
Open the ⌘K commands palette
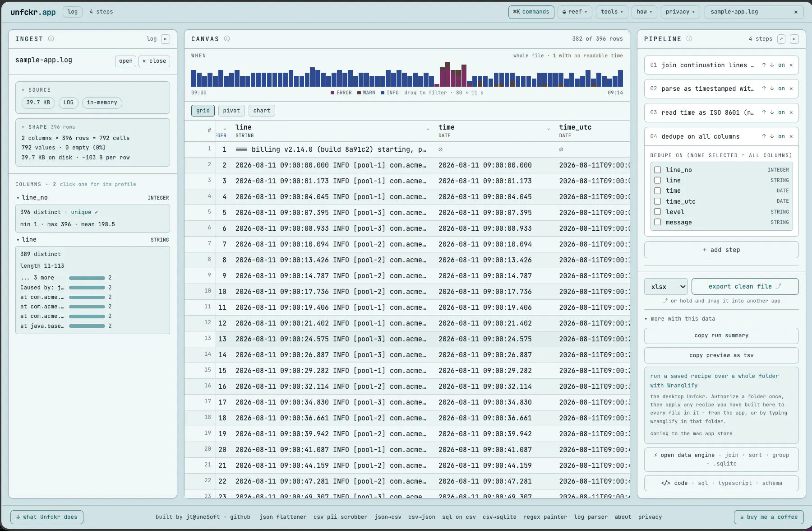531,12
